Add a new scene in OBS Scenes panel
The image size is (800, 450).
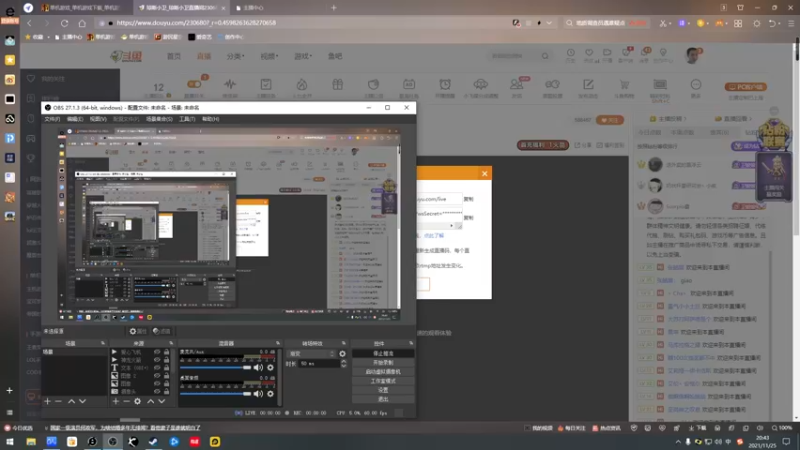[47, 402]
